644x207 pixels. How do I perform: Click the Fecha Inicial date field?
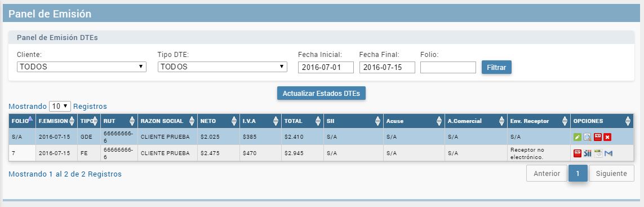coord(326,68)
